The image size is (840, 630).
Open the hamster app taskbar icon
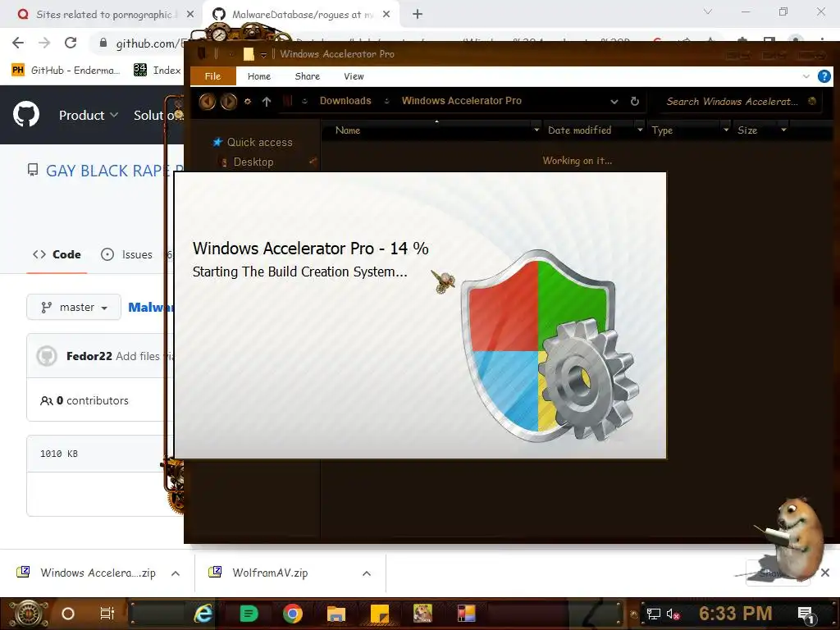(422, 614)
